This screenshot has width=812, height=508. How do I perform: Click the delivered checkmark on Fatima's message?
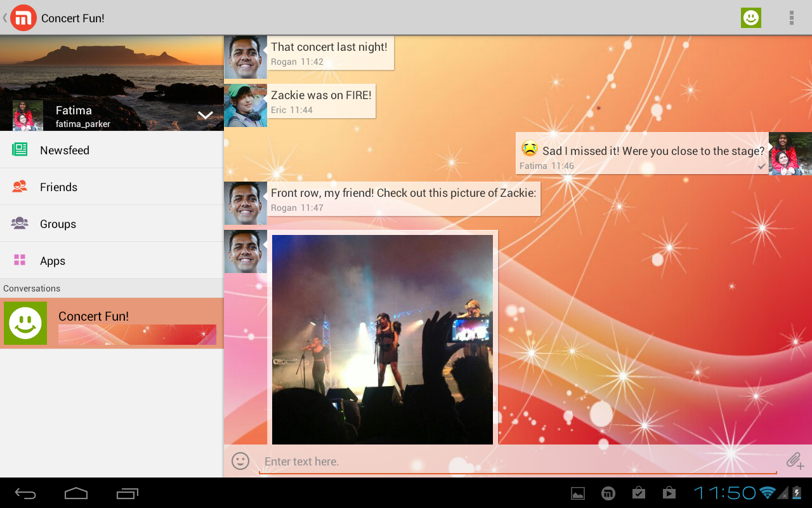(x=762, y=166)
